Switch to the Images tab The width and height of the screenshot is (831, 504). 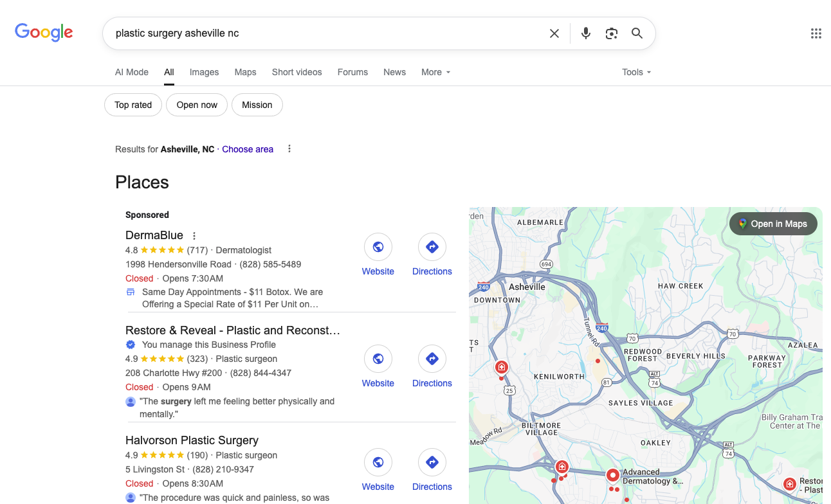click(x=204, y=72)
